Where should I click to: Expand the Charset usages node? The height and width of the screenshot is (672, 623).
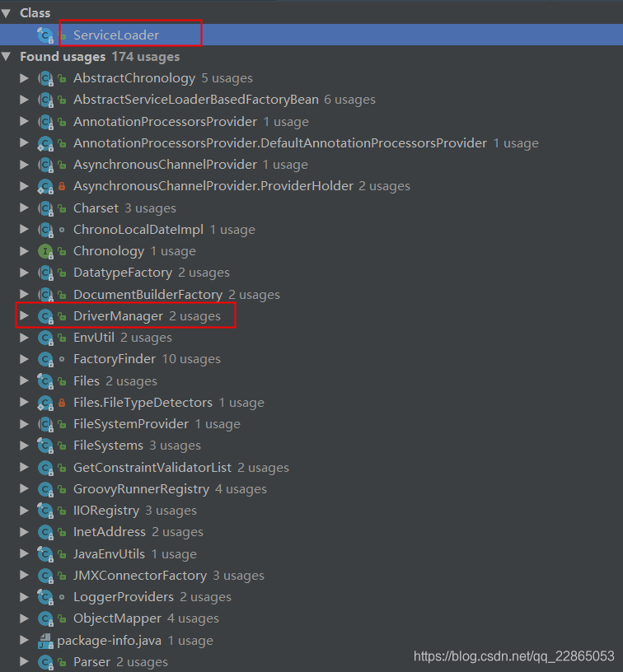[24, 208]
